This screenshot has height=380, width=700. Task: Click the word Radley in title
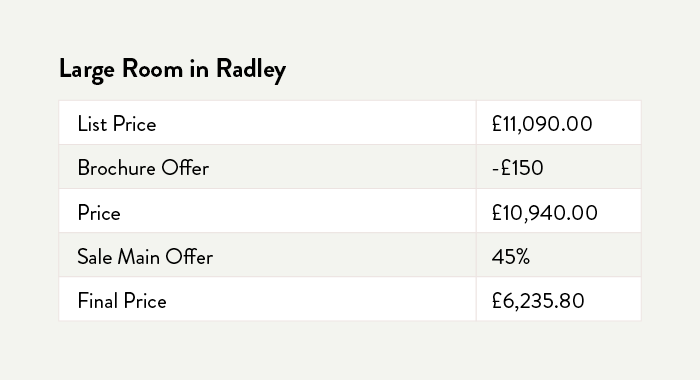click(251, 70)
